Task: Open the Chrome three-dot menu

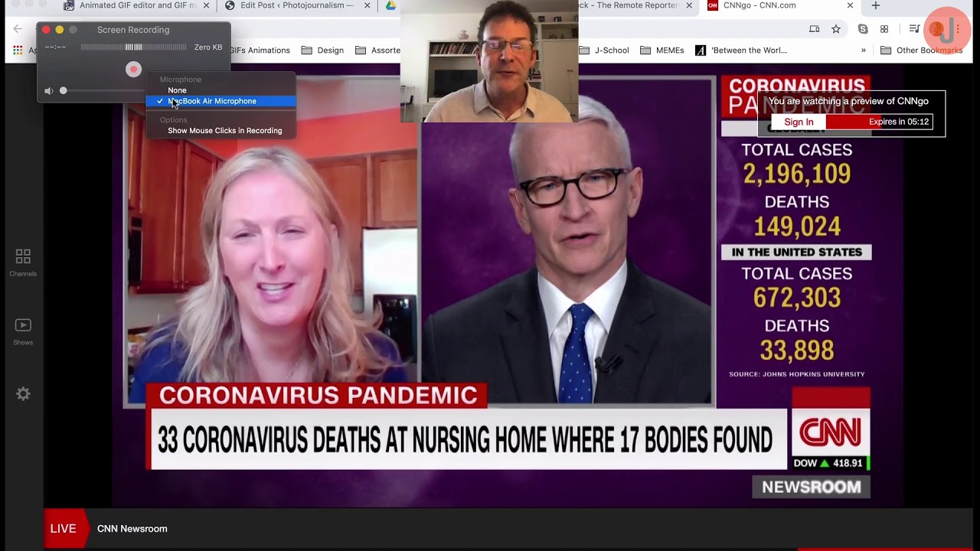Action: coord(958,29)
